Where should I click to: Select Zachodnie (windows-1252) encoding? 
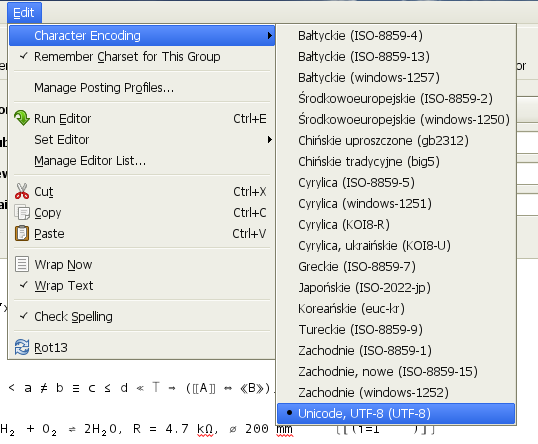click(x=396, y=392)
